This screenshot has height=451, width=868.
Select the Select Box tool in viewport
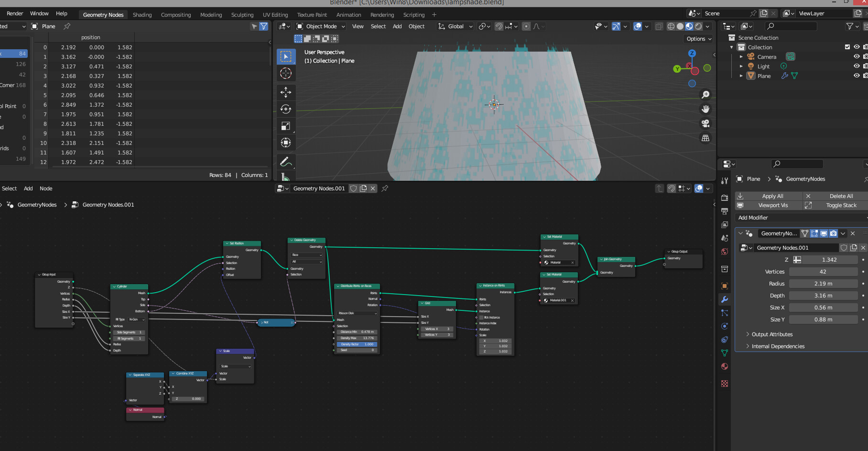point(286,56)
